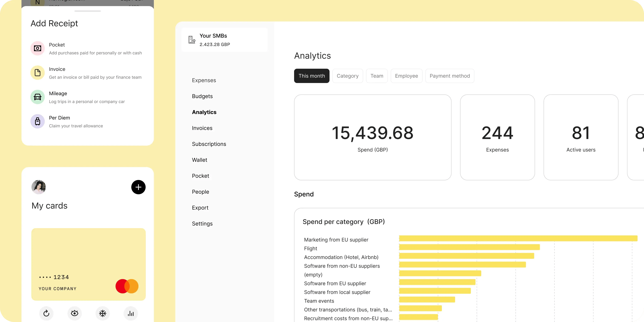Click the 'Flight' category label
This screenshot has width=644, height=322.
point(311,248)
